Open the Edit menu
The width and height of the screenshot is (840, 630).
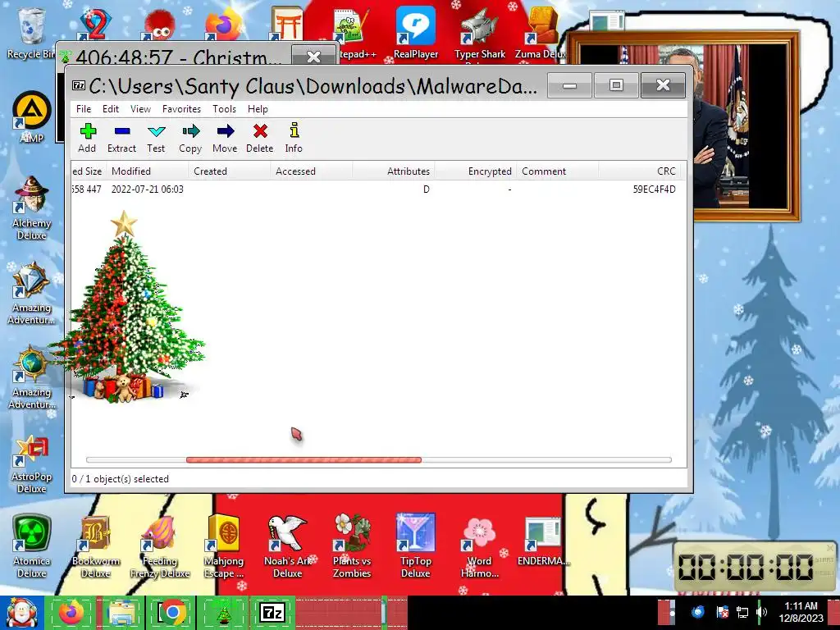coord(111,109)
